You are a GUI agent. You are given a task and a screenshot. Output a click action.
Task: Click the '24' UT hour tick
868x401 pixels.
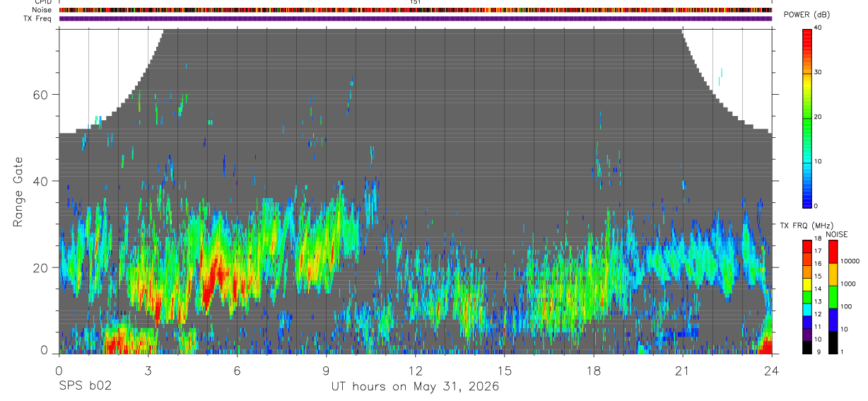(772, 371)
